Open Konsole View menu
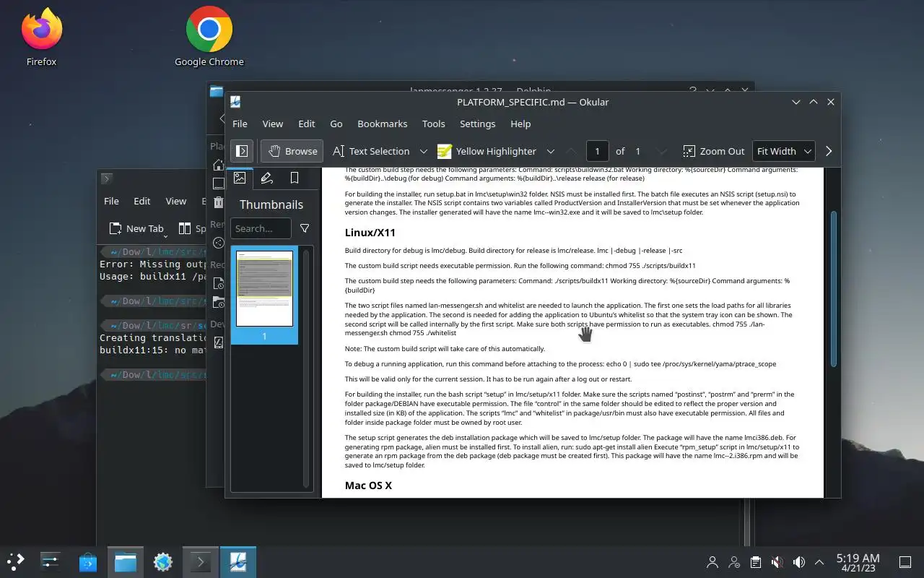 (x=176, y=201)
